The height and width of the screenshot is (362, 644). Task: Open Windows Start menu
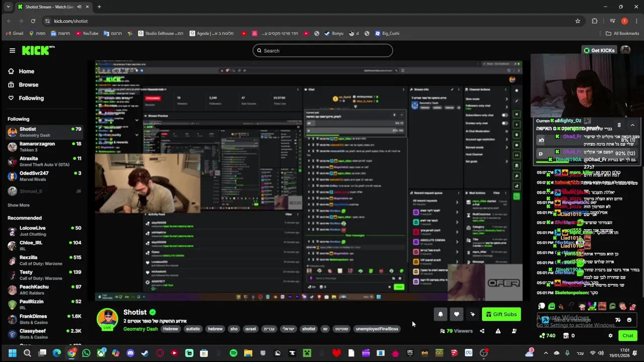(x=12, y=353)
